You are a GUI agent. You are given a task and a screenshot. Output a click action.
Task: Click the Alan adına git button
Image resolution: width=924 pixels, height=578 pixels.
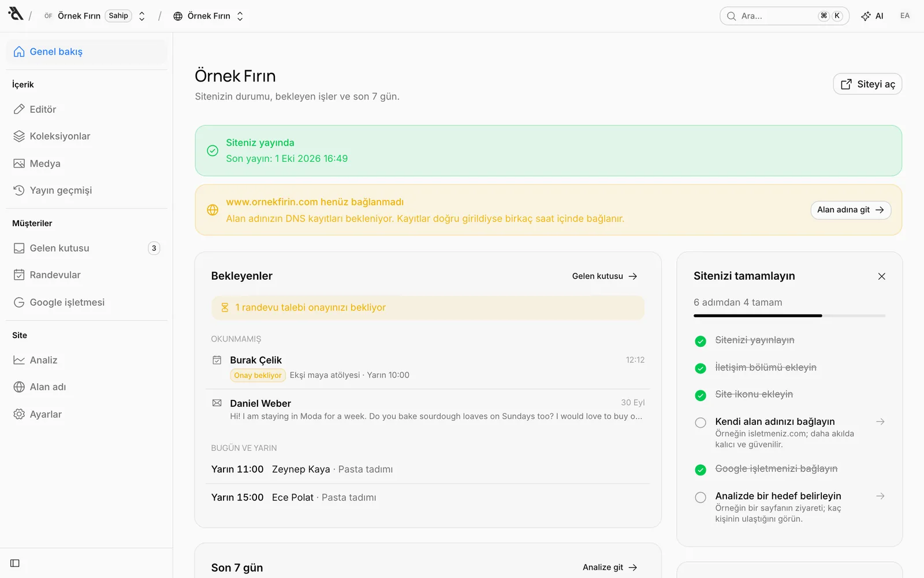[x=851, y=210]
